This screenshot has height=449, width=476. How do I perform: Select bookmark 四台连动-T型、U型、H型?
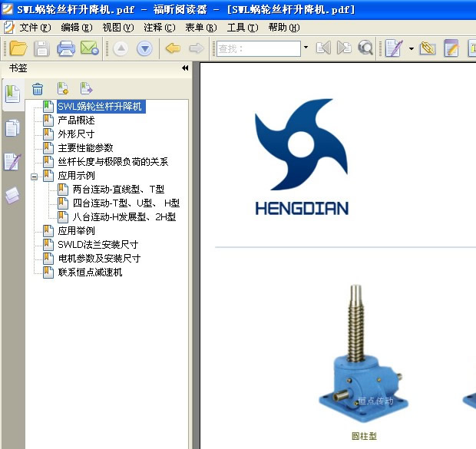point(126,203)
